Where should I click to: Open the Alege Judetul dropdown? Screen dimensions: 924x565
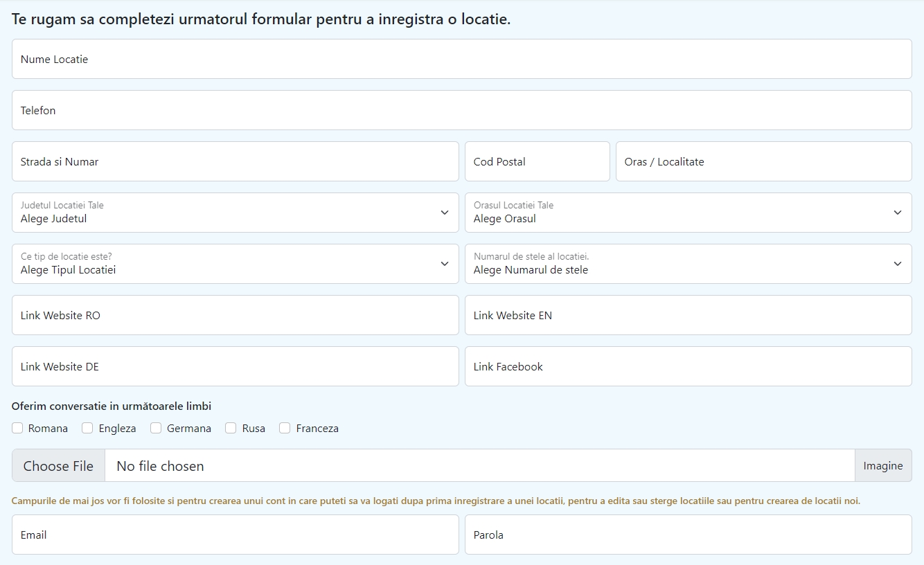(235, 213)
